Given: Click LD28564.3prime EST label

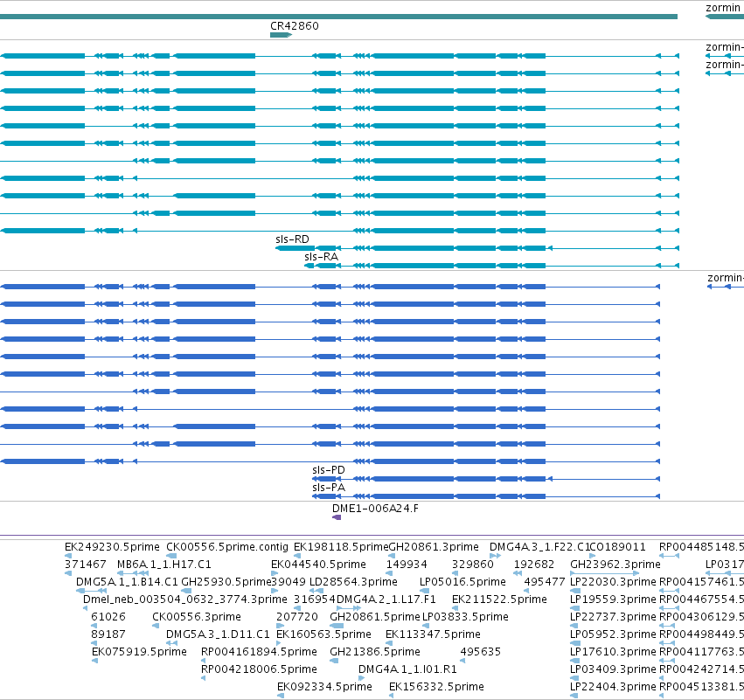Looking at the screenshot, I should (x=353, y=582).
